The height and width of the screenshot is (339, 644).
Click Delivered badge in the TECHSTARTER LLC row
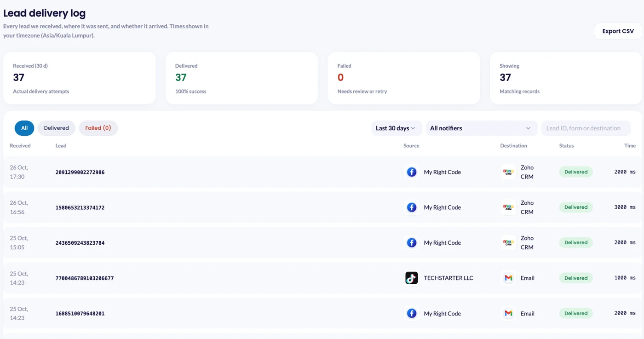(x=576, y=278)
